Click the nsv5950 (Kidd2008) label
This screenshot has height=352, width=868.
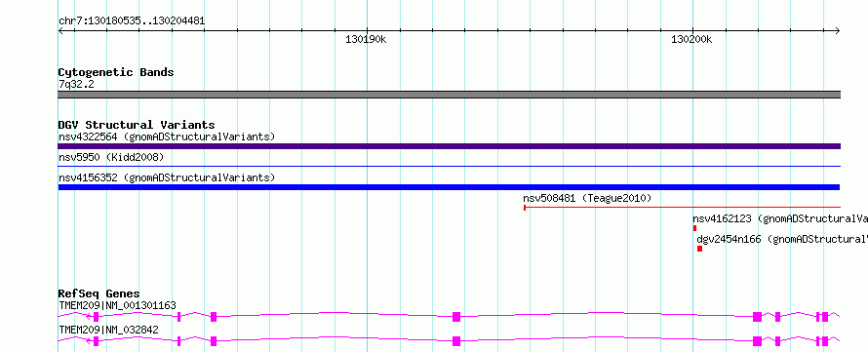111,158
